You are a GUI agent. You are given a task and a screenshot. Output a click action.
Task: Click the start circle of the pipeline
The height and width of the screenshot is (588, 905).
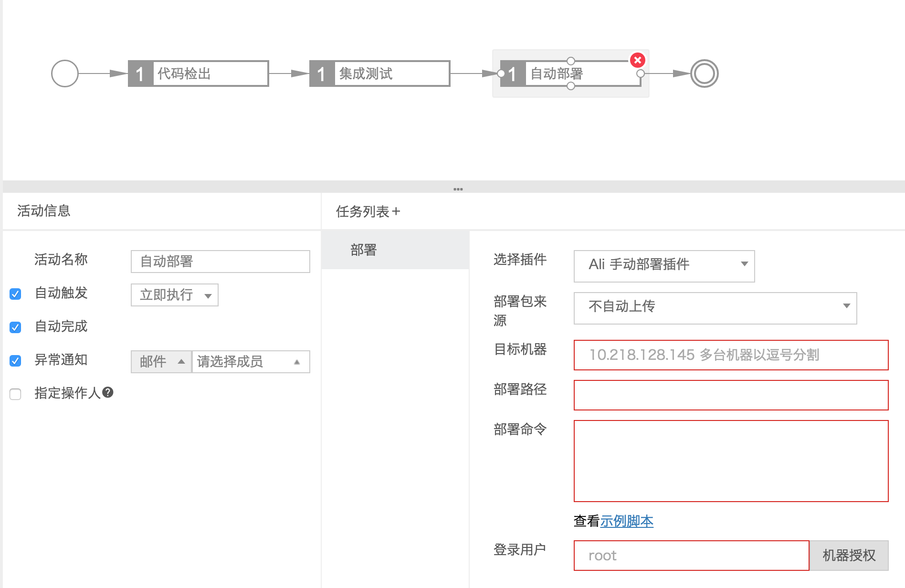pos(65,73)
